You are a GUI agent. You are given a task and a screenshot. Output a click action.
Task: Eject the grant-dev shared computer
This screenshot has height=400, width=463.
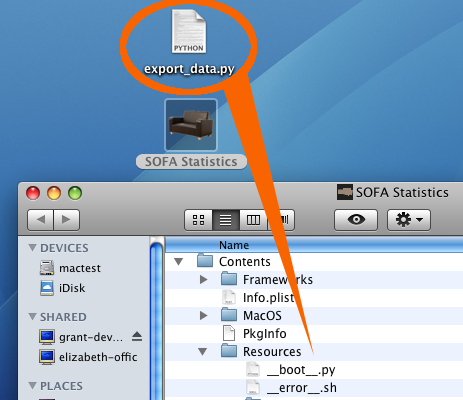137,337
